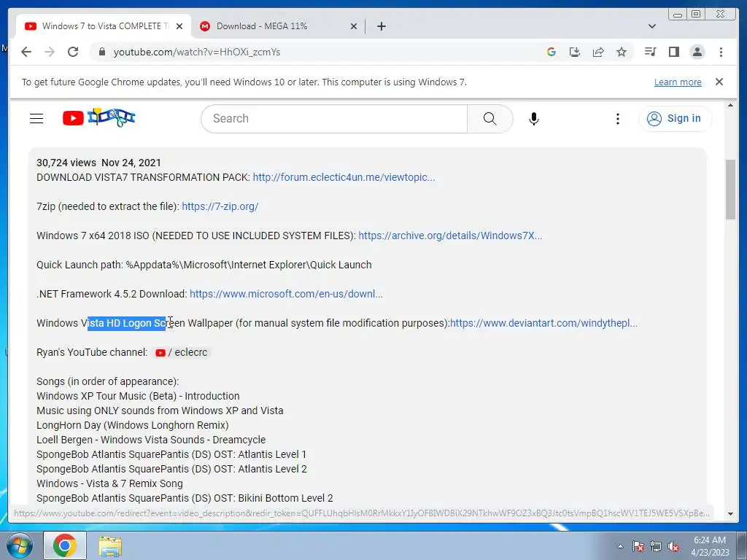747x560 pixels.
Task: Close the Windows 7 to Vista tab
Action: pyautogui.click(x=179, y=26)
